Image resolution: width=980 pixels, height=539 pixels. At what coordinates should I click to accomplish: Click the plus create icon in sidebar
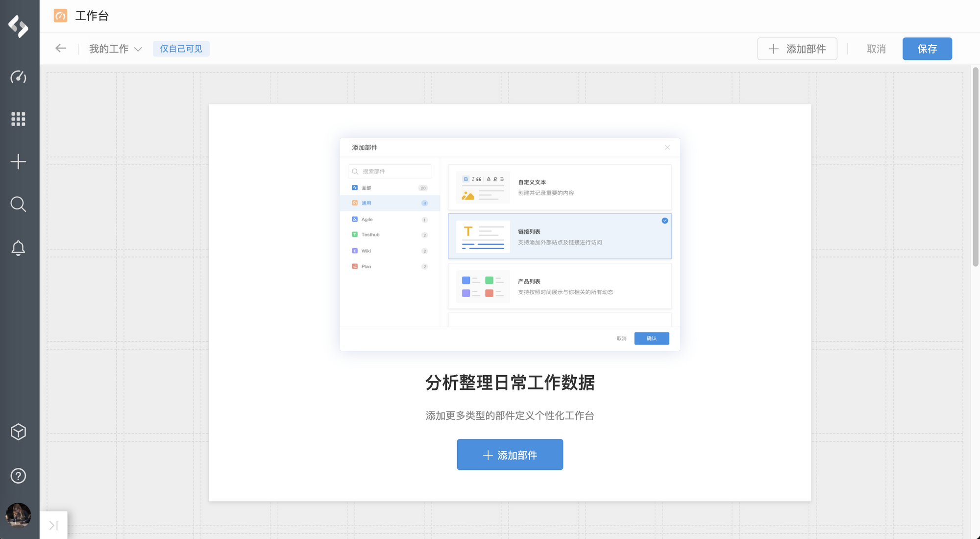click(x=19, y=162)
